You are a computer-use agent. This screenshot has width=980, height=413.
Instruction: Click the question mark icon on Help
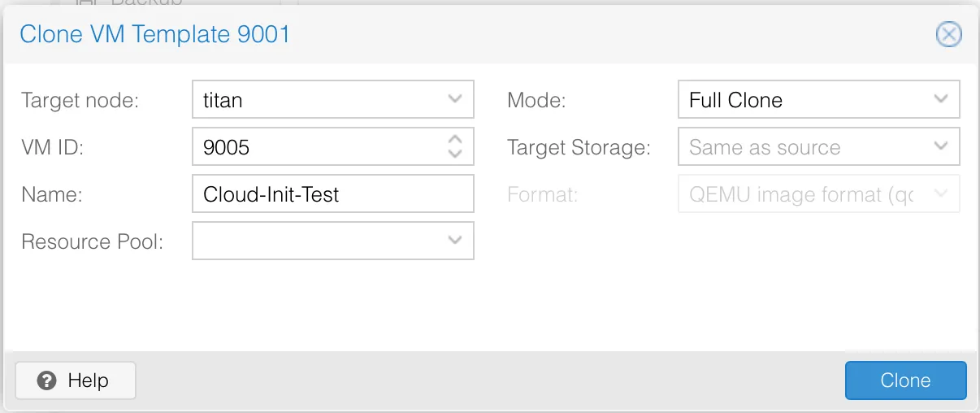pos(47,380)
